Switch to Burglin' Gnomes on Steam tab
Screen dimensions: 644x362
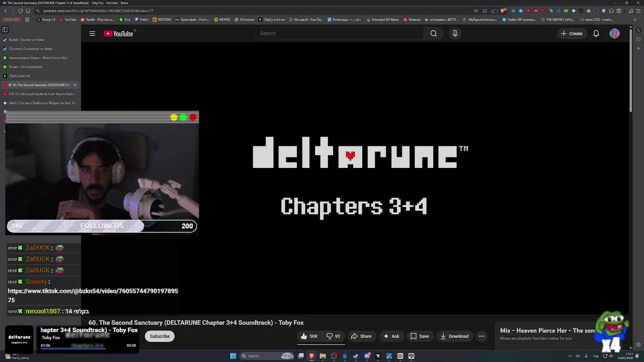40,40
